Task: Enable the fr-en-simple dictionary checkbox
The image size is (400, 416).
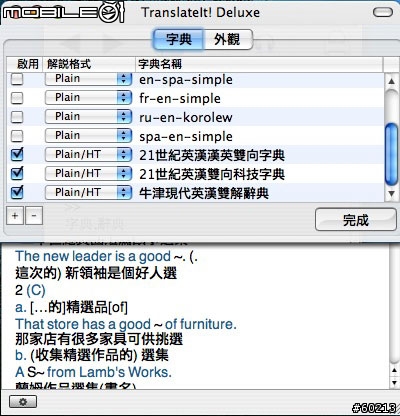Action: coord(17,98)
